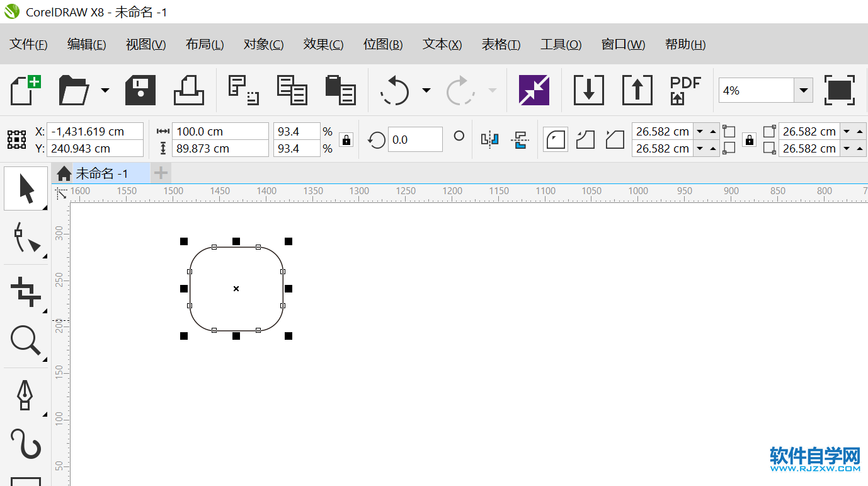Image resolution: width=868 pixels, height=486 pixels.
Task: Expand the Open folder dropdown arrow
Action: point(105,90)
